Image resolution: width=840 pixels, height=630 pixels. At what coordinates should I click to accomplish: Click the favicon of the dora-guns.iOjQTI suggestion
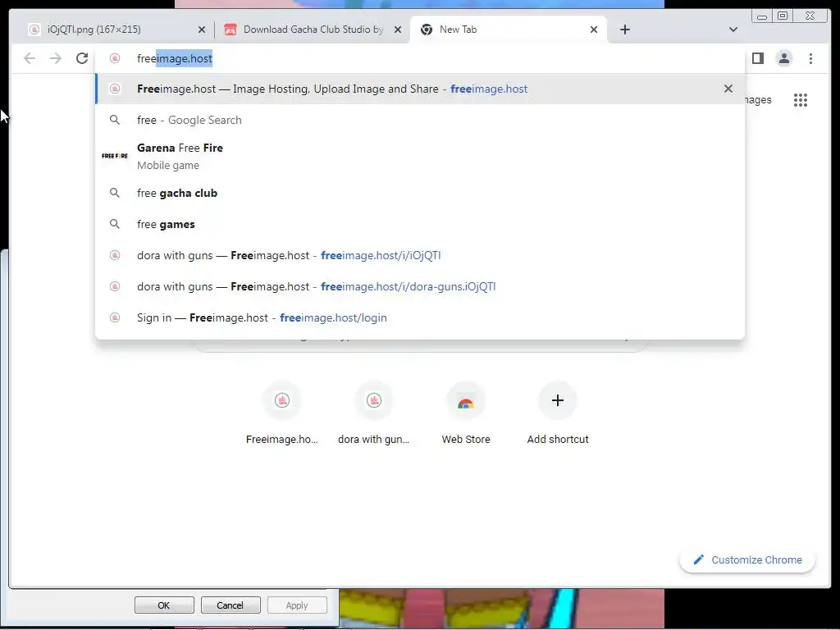(115, 286)
